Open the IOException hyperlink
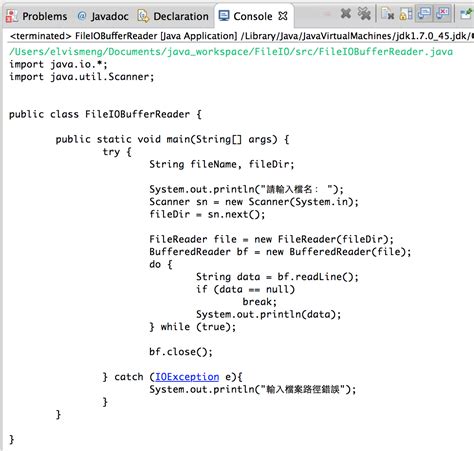 click(x=187, y=377)
